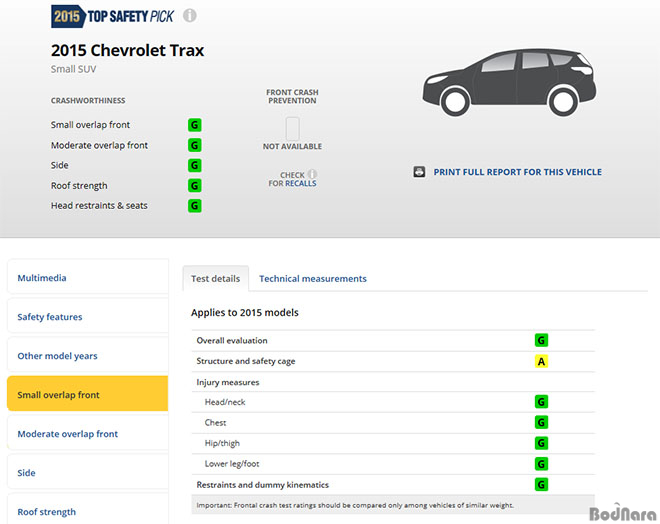The height and width of the screenshot is (524, 660).
Task: Select Moderate overlap front in the sidebar
Action: [x=88, y=434]
